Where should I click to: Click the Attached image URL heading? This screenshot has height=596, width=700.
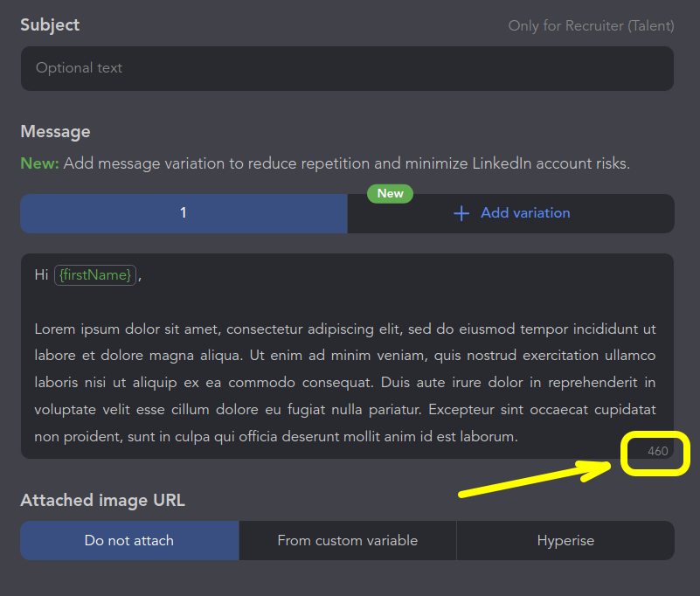tap(102, 501)
